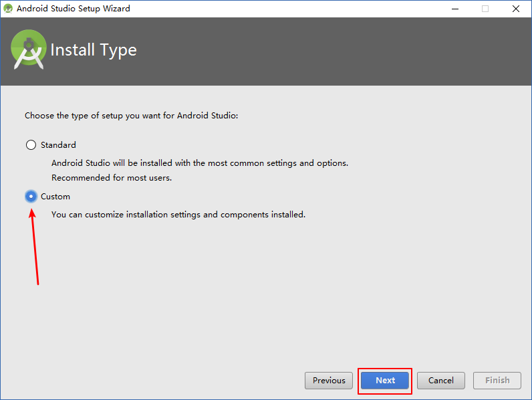
Task: Click 'Android Studio will be installed' description
Action: point(200,163)
